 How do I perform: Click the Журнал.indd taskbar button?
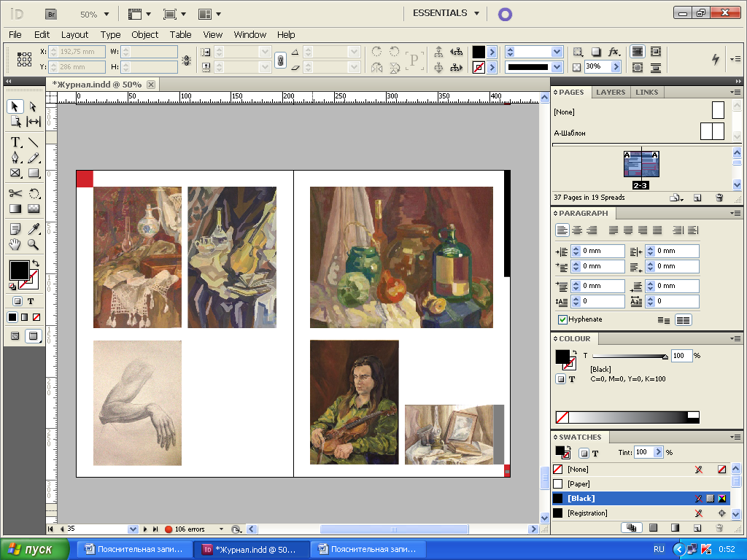pyautogui.click(x=251, y=549)
